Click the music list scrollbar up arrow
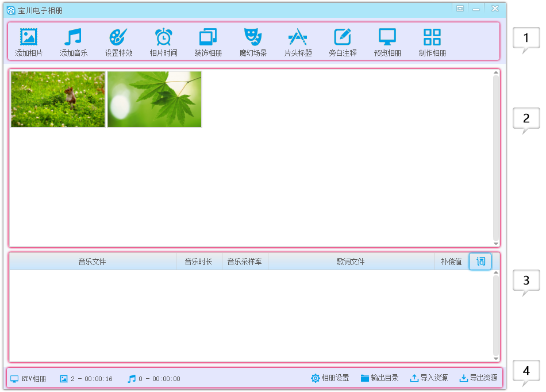 tap(496, 272)
